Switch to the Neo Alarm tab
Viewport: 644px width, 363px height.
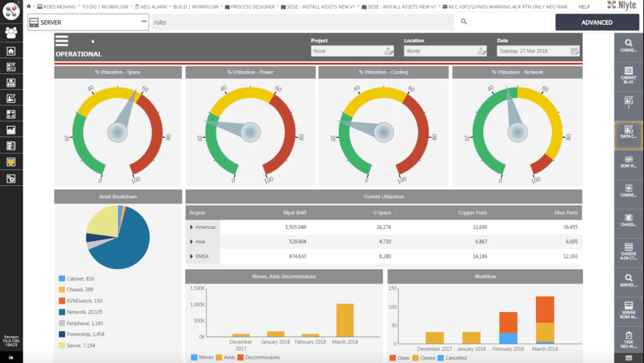point(151,7)
